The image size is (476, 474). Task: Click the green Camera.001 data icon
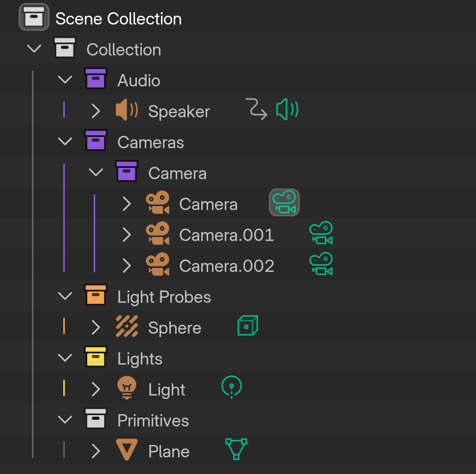321,233
